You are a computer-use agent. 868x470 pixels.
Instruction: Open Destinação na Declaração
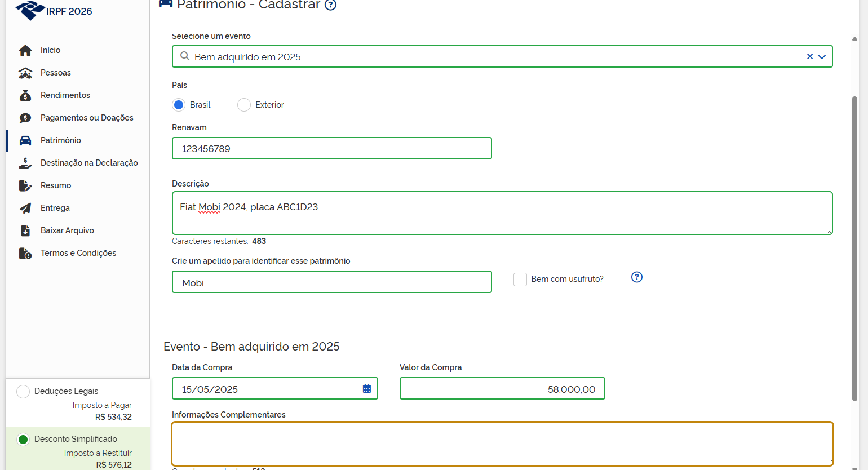[x=25, y=163]
